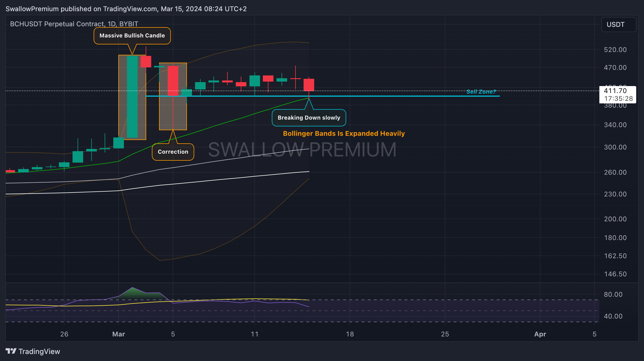This screenshot has height=361, width=644.
Task: Click the 'Sell Zone?' line label
Action: click(x=481, y=92)
